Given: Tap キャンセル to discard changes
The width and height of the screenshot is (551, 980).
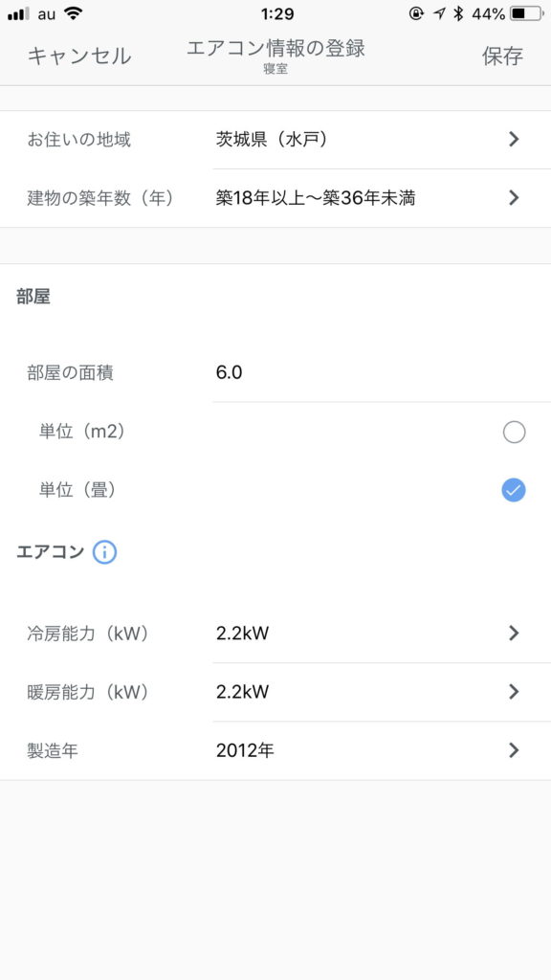Looking at the screenshot, I should click(x=79, y=56).
